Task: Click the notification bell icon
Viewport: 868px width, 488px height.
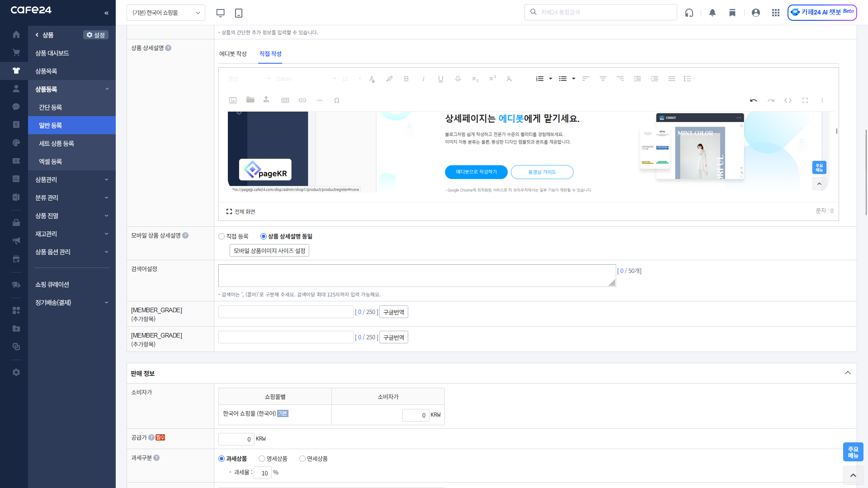Action: click(x=712, y=13)
